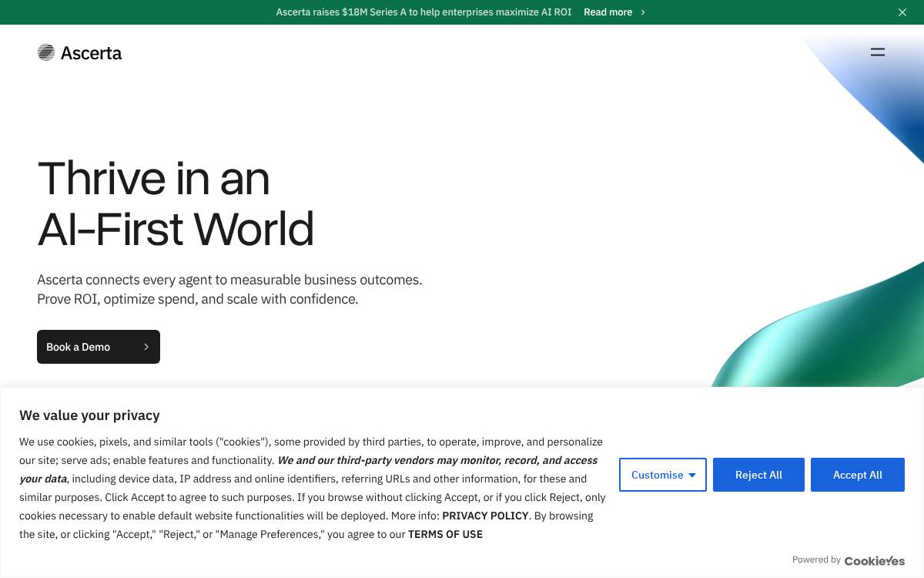Open the PRIVACY POLICY link

click(x=485, y=516)
